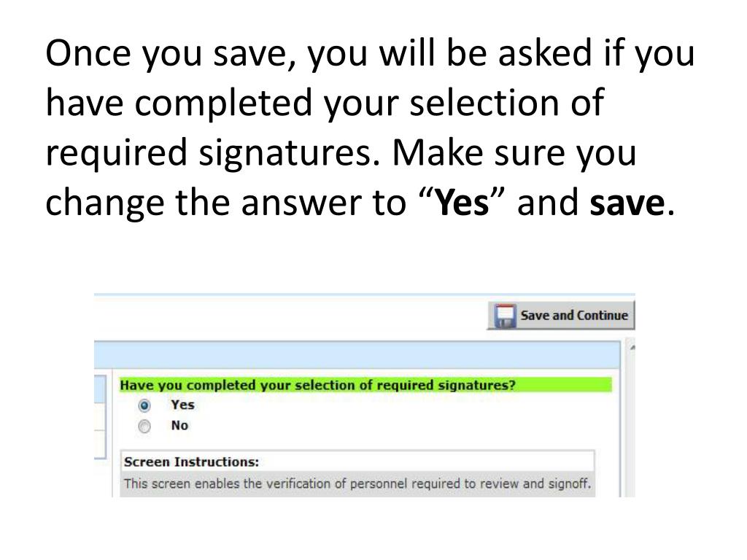Click the floppy disk save icon
Viewport: 747px width, 560px height.
[505, 316]
